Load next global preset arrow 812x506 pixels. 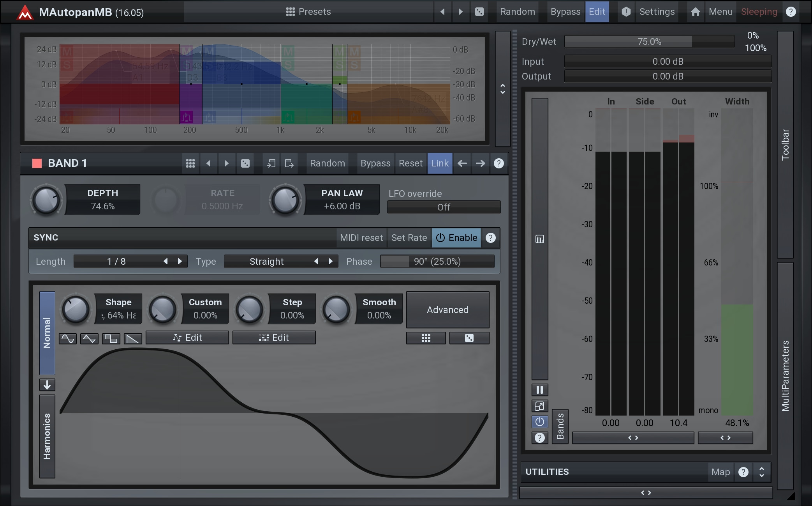(460, 12)
